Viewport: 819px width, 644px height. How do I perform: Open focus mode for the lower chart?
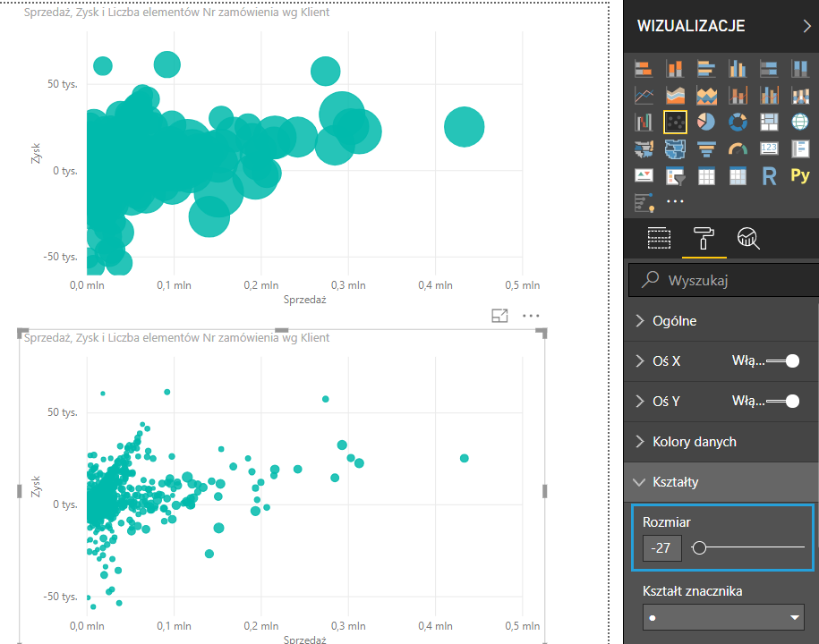coord(499,316)
